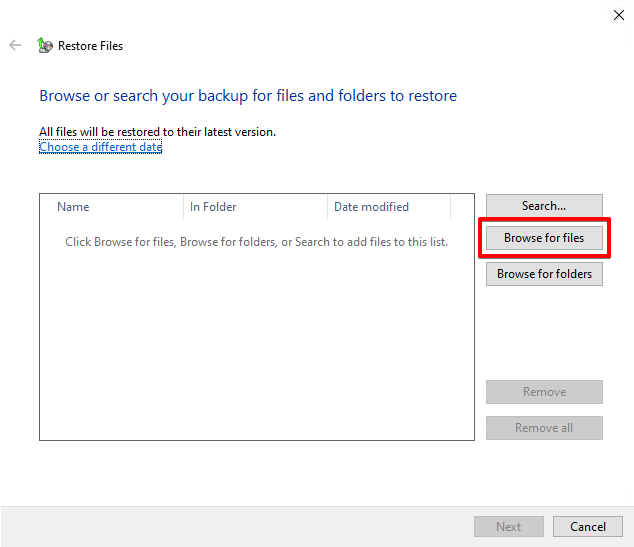Screen dimensions: 634x547
Task: Click 'All files will be restored' text
Action: (157, 132)
